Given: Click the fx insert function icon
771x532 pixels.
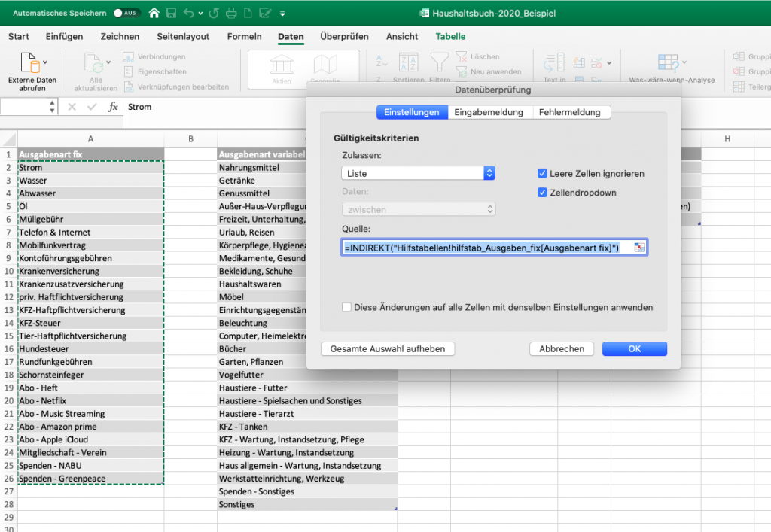Looking at the screenshot, I should [x=113, y=107].
